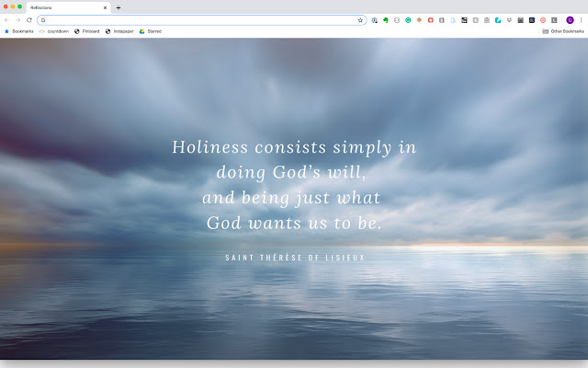Open a new tab with plus button
Screen dimensions: 588x368
tap(119, 7)
